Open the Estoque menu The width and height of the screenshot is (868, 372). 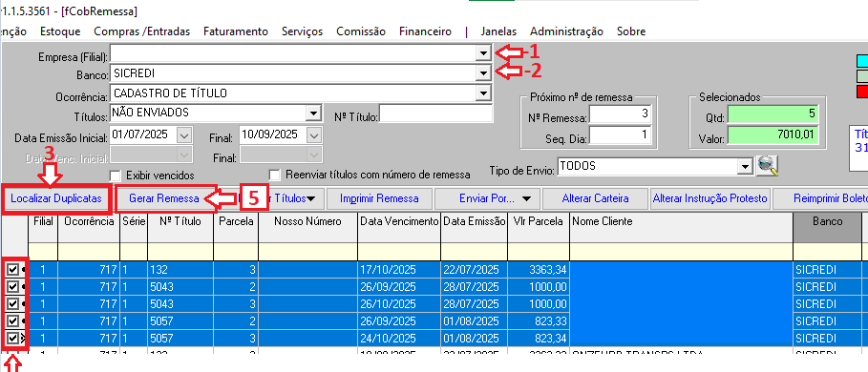[x=60, y=31]
